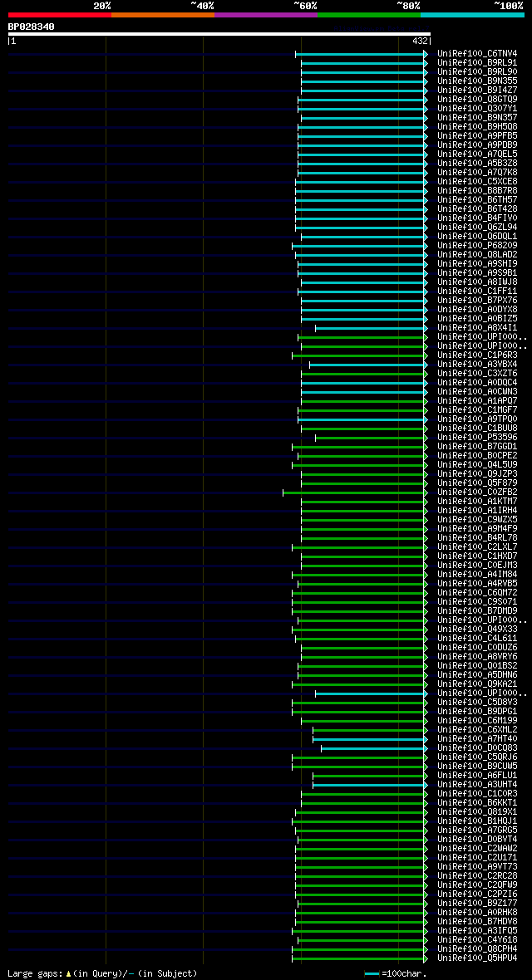The height and width of the screenshot is (980, 532).
Task: Click the UniRef100_A9PFB5 label
Action: pyautogui.click(x=477, y=135)
